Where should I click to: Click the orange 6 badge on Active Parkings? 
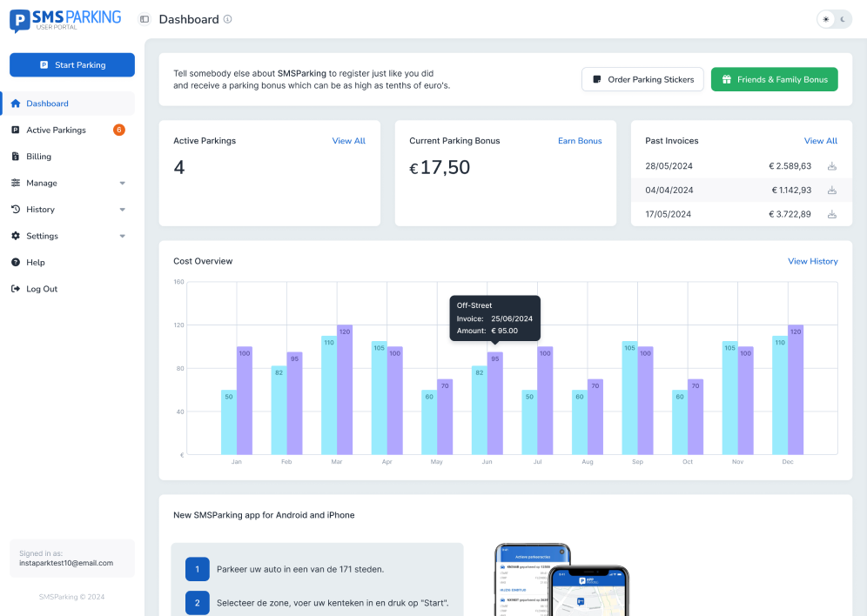119,130
